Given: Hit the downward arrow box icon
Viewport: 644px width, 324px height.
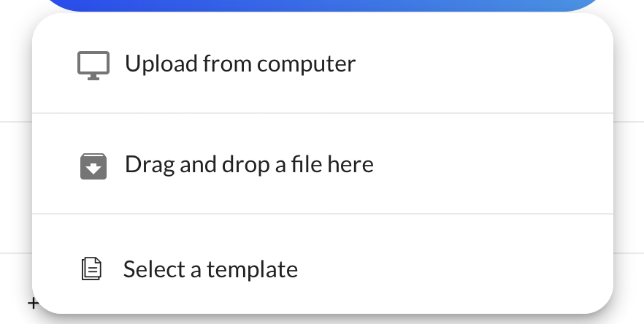Looking at the screenshot, I should coord(93,166).
